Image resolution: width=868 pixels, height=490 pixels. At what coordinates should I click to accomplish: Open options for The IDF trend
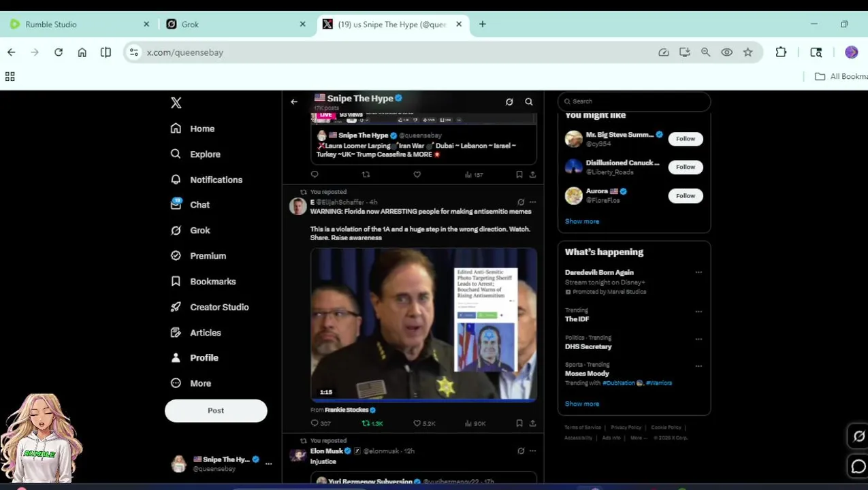coord(698,312)
